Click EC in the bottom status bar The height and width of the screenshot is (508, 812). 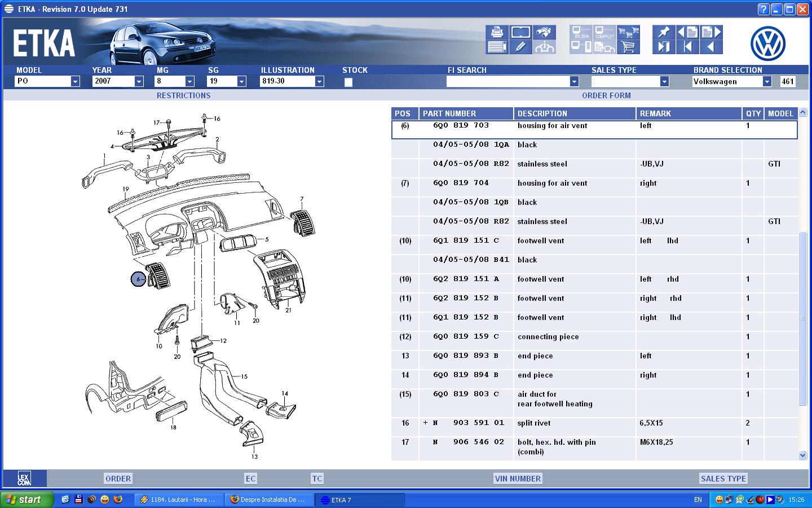(250, 479)
